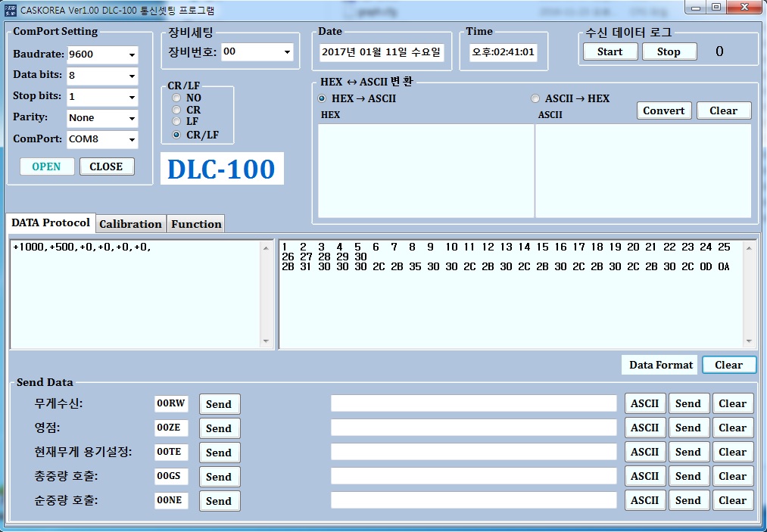The image size is (767, 532).
Task: Click the OPEN port button
Action: (x=47, y=166)
